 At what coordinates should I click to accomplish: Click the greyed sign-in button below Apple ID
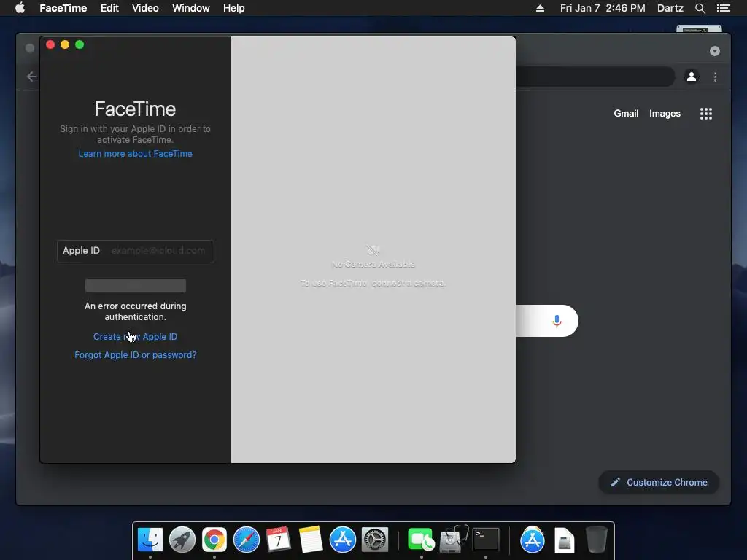click(x=135, y=285)
